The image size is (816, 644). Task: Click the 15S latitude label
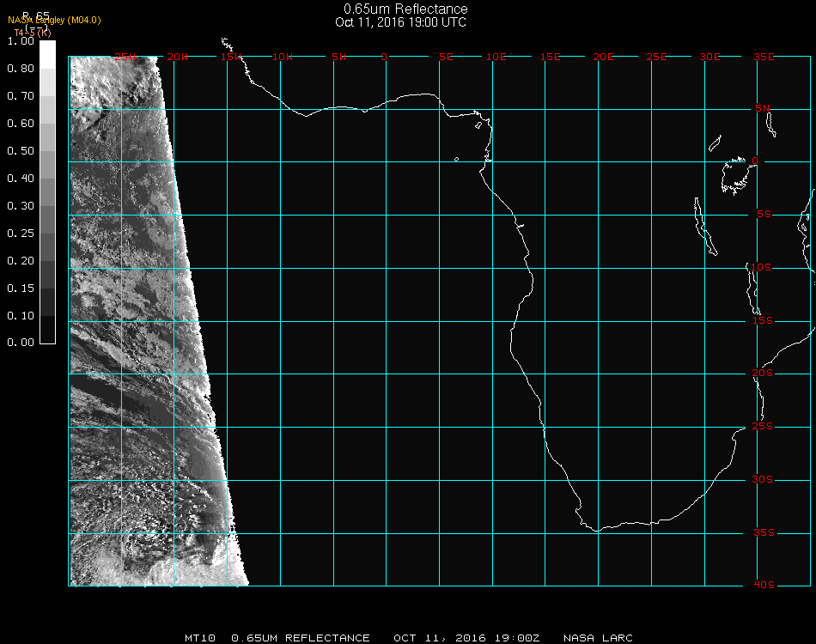763,321
